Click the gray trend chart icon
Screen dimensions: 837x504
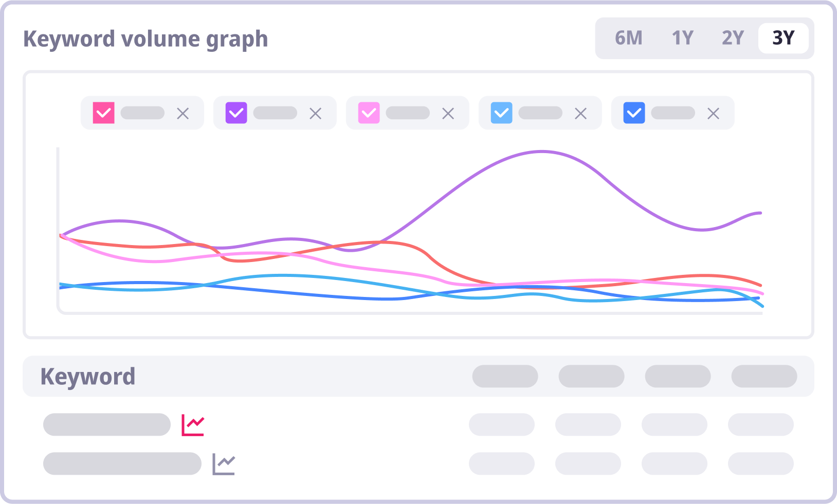click(x=224, y=464)
